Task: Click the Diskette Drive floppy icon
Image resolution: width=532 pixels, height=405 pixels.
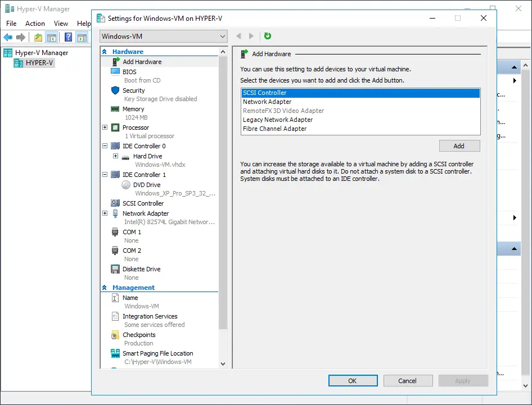Action: point(115,269)
